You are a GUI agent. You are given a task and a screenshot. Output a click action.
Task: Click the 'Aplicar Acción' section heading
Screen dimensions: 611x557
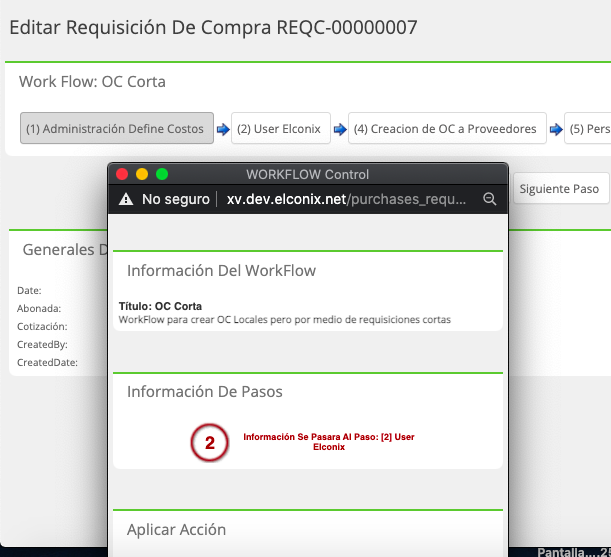pos(177,530)
